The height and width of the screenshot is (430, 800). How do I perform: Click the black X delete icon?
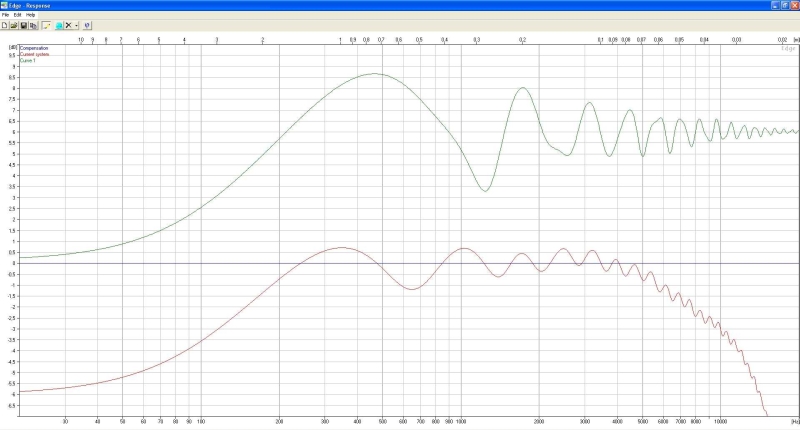[68, 25]
